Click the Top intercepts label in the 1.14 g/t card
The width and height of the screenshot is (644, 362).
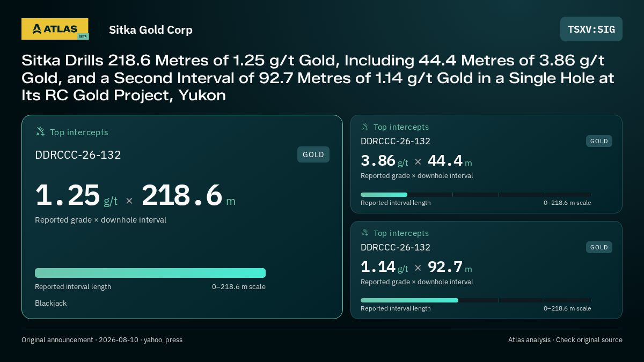401,233
